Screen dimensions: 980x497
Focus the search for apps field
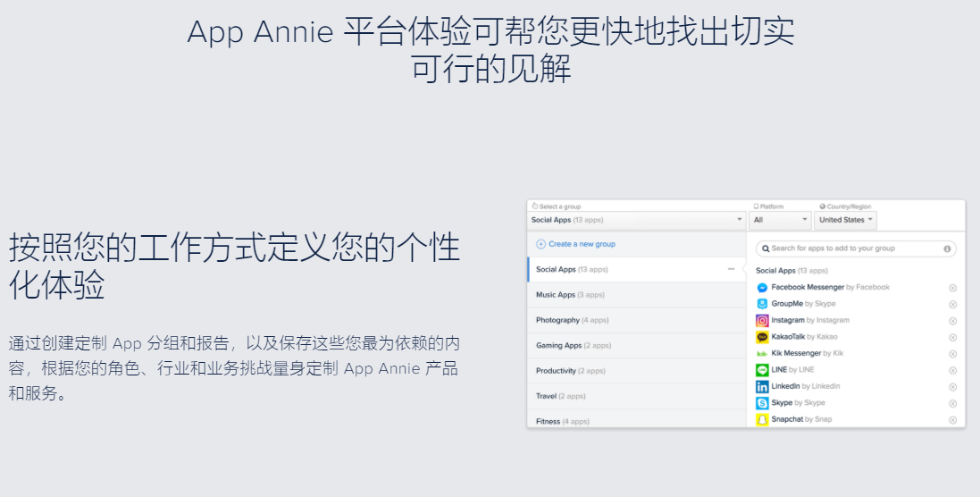click(856, 248)
